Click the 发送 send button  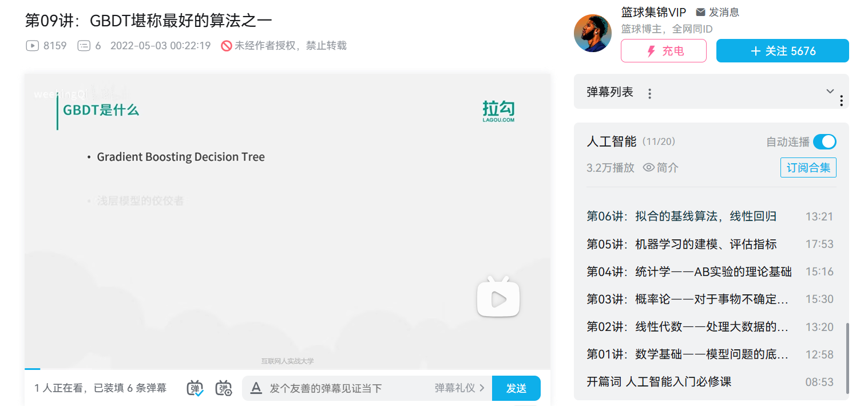(516, 388)
